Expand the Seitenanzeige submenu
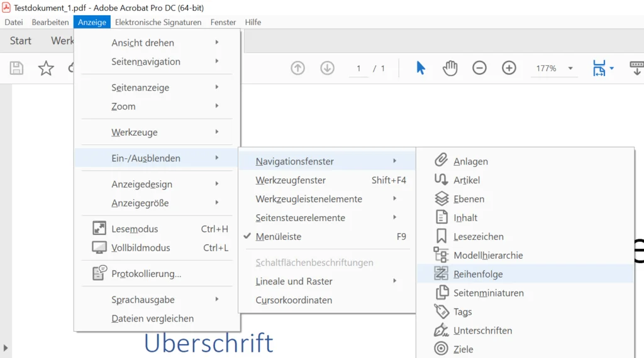Image resolution: width=644 pixels, height=358 pixels. 140,87
